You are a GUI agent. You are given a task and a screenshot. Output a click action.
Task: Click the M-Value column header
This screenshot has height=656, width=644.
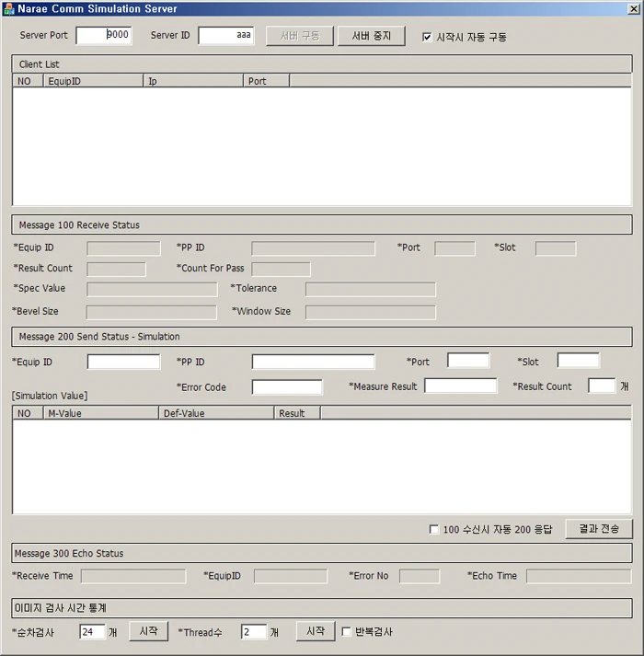tap(101, 413)
